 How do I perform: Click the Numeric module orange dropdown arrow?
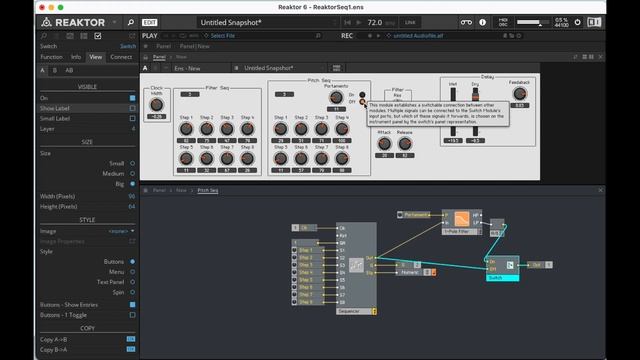(433, 272)
